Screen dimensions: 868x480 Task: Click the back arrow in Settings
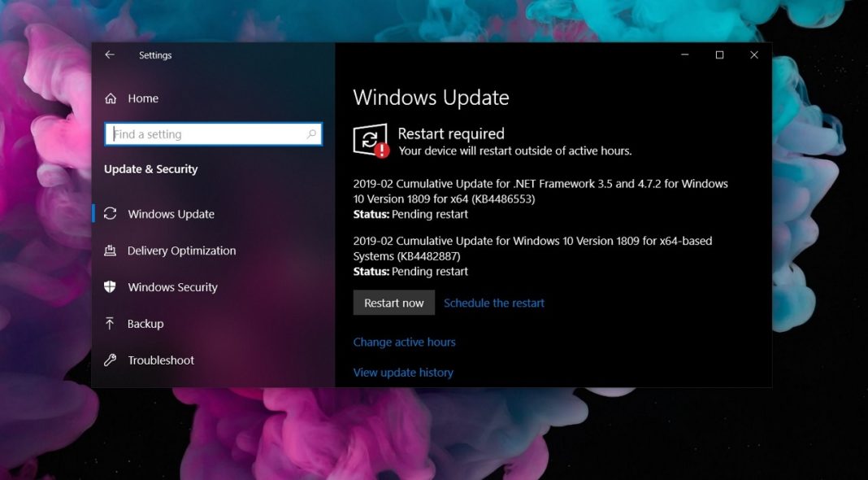pos(109,55)
